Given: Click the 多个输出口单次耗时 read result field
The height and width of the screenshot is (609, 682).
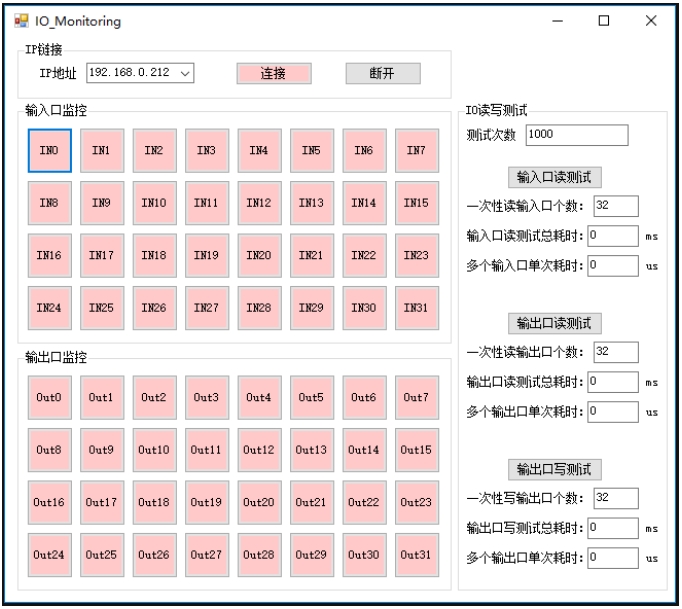Looking at the screenshot, I should [613, 412].
